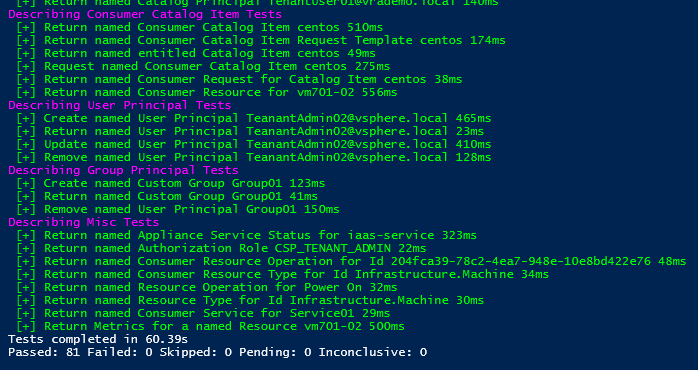This screenshot has width=698, height=370.
Task: Click 'Update named User Principal' result line
Action: (254, 144)
